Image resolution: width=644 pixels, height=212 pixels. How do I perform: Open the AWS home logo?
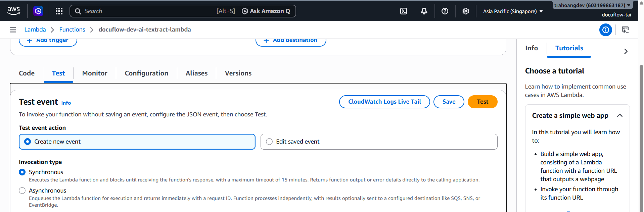(14, 11)
